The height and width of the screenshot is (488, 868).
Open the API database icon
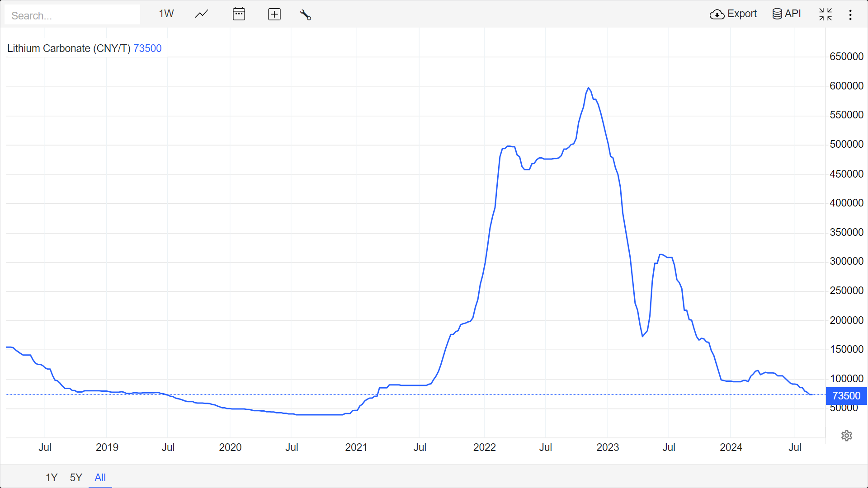[777, 14]
